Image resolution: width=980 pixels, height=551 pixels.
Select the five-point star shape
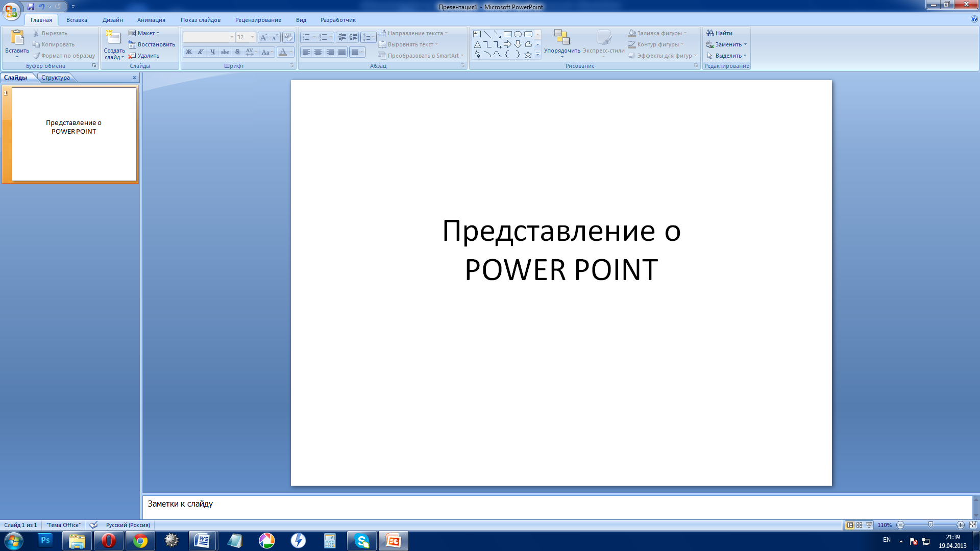coord(528,55)
